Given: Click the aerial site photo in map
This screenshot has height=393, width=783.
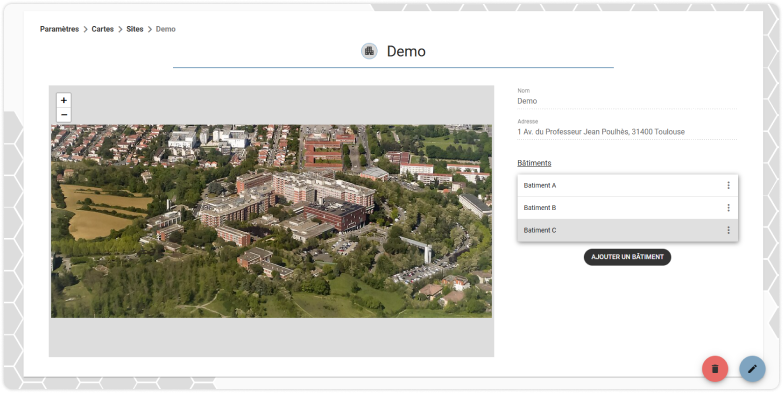Looking at the screenshot, I should coord(271,221).
